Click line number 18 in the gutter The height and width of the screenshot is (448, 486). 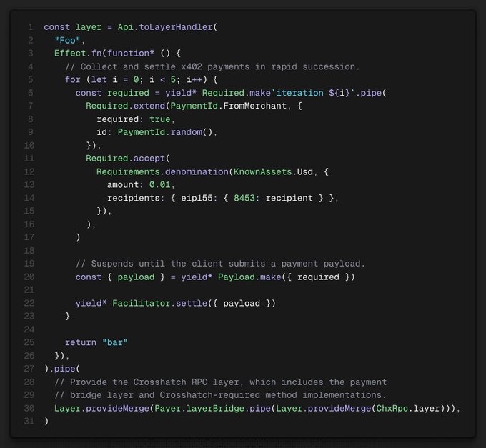pos(29,251)
